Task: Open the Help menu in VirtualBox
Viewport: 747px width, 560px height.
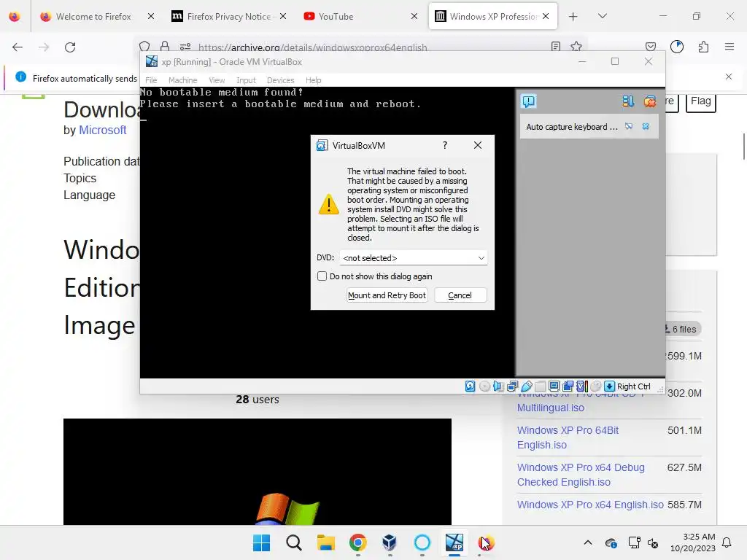Action: [x=314, y=80]
